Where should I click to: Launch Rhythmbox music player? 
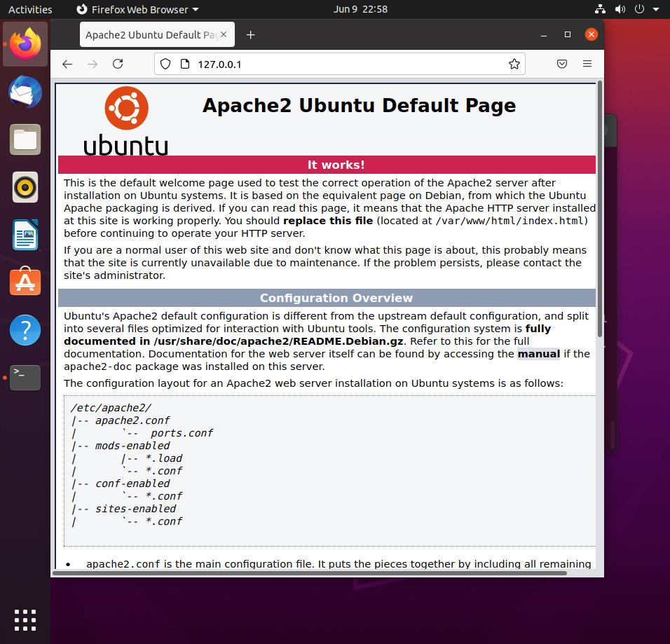pos(25,187)
